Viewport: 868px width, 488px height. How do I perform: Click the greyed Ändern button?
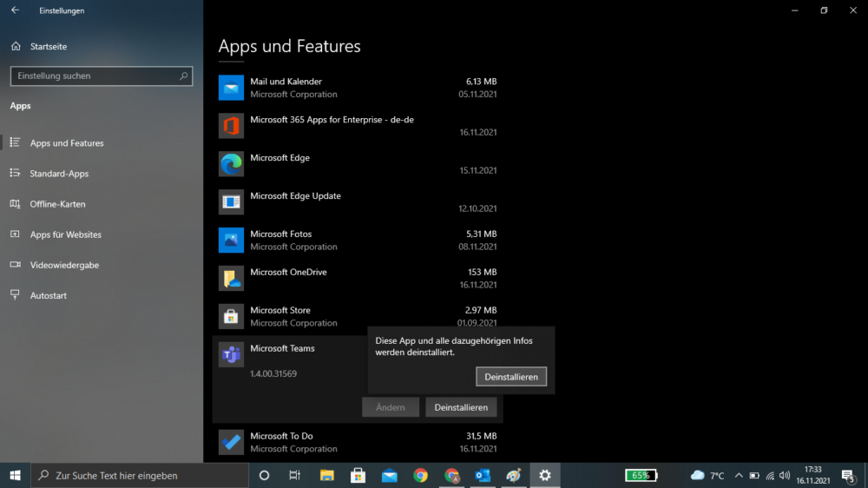pos(391,407)
